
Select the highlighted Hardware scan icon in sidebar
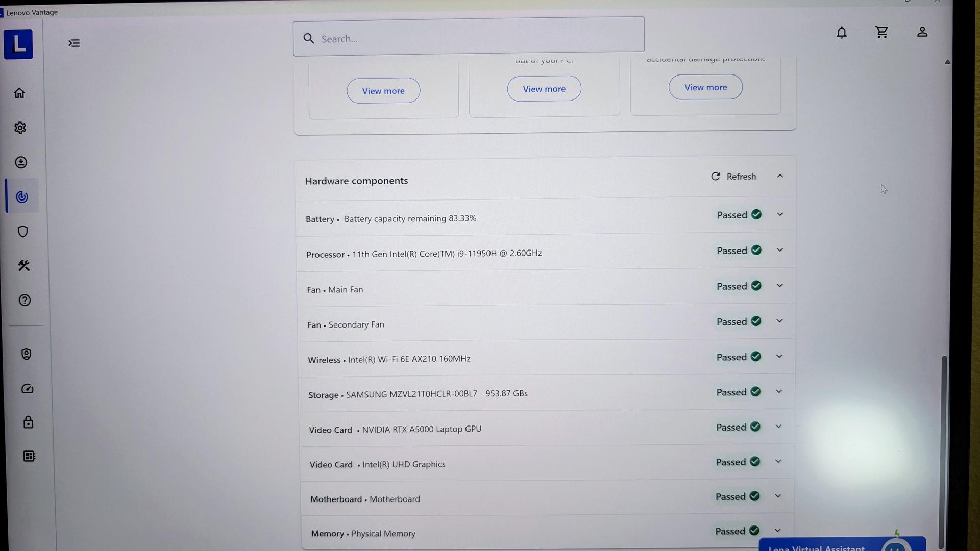(x=22, y=197)
